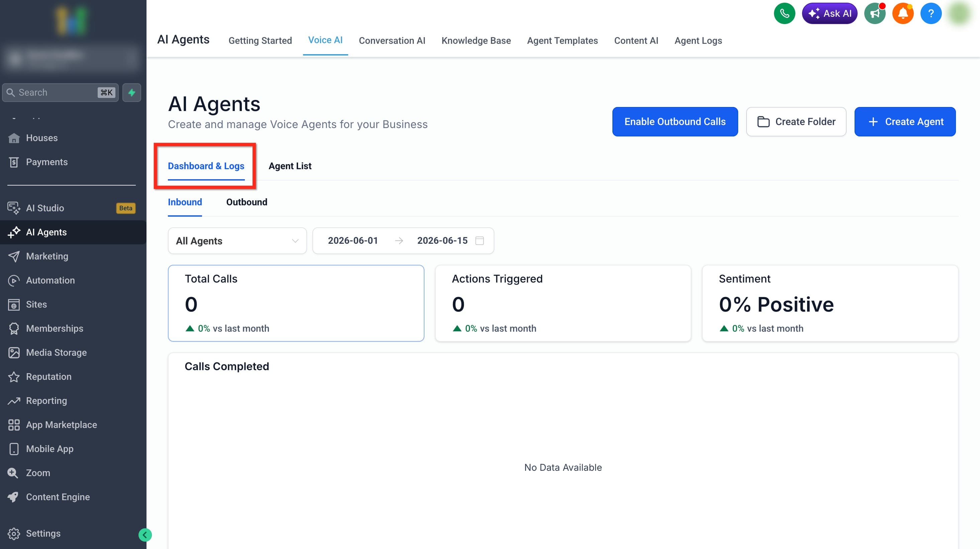The height and width of the screenshot is (549, 980).
Task: Select the Total Calls stat card
Action: tap(296, 303)
